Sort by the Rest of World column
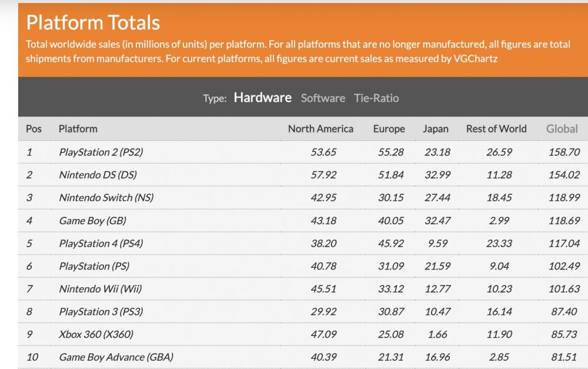The height and width of the screenshot is (369, 588). tap(496, 129)
